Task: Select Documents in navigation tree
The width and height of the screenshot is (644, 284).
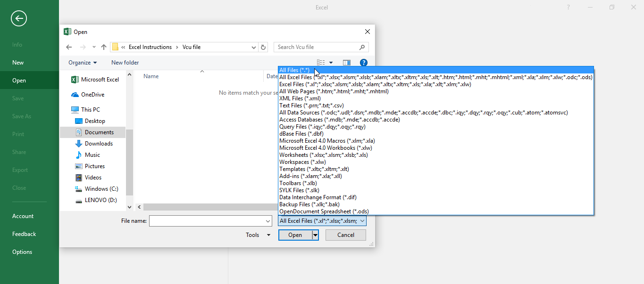Action: pyautogui.click(x=92, y=132)
